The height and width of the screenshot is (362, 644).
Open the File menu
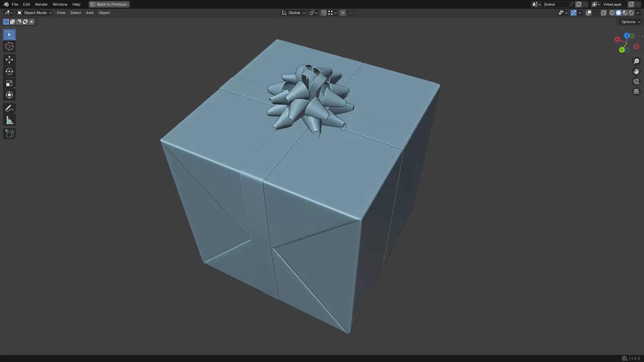coord(15,4)
